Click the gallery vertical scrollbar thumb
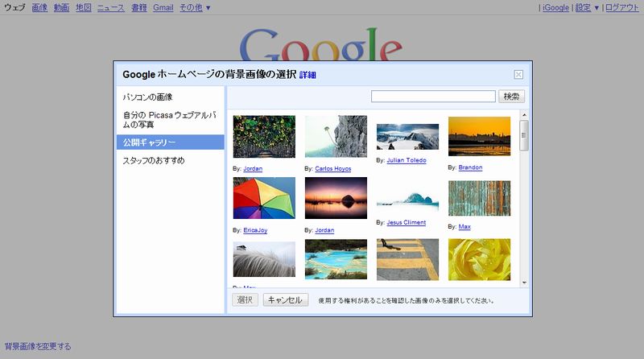The width and height of the screenshot is (644, 359). pos(524,135)
